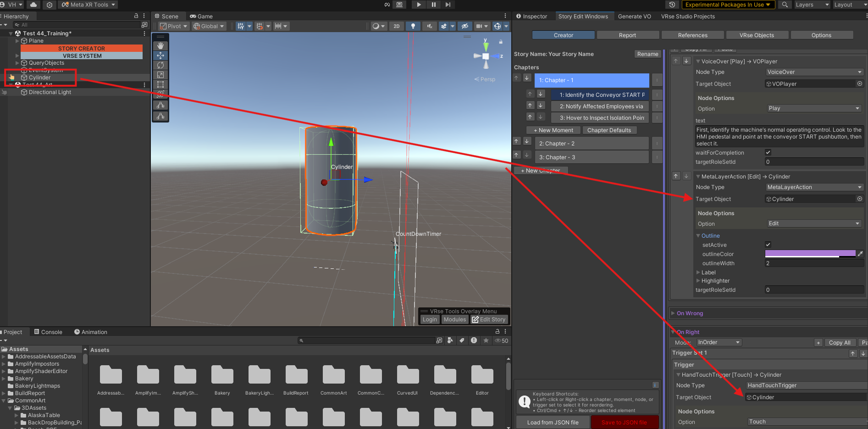The height and width of the screenshot is (429, 868).
Task: Click Search by Label icon in Project
Action: (x=462, y=340)
